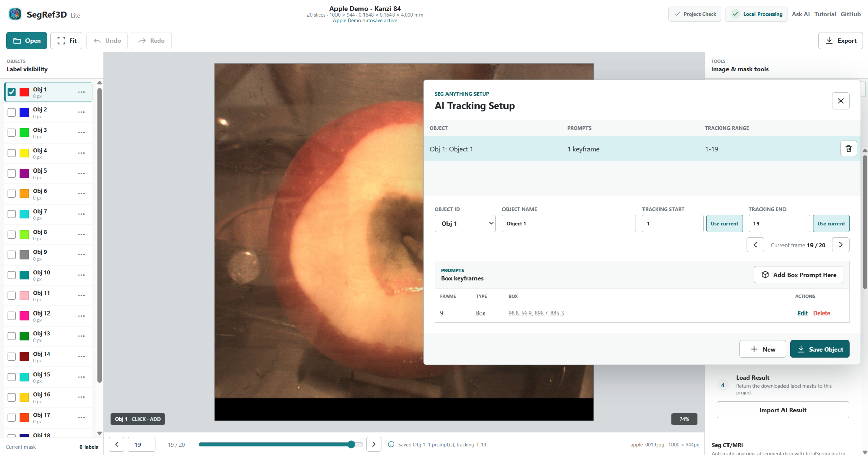868x455 pixels.
Task: Create a New tracking object
Action: (x=763, y=349)
